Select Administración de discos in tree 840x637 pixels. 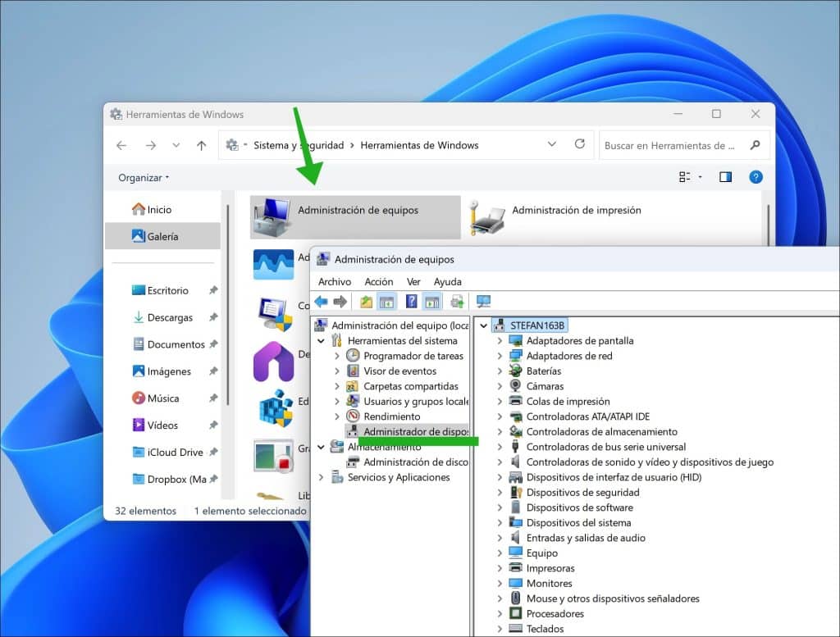point(407,462)
